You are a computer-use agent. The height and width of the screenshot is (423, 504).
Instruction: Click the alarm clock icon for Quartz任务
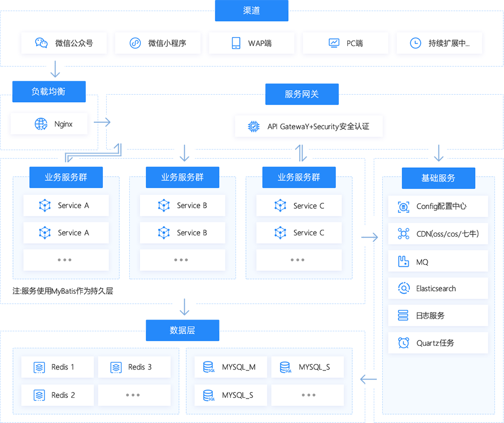click(x=403, y=343)
